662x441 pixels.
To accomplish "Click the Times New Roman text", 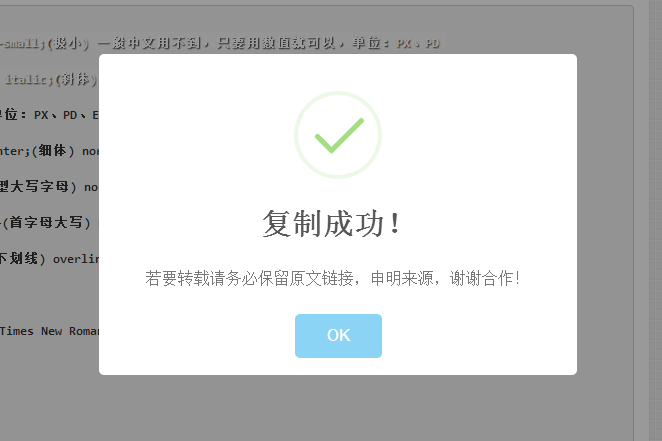I will point(49,331).
